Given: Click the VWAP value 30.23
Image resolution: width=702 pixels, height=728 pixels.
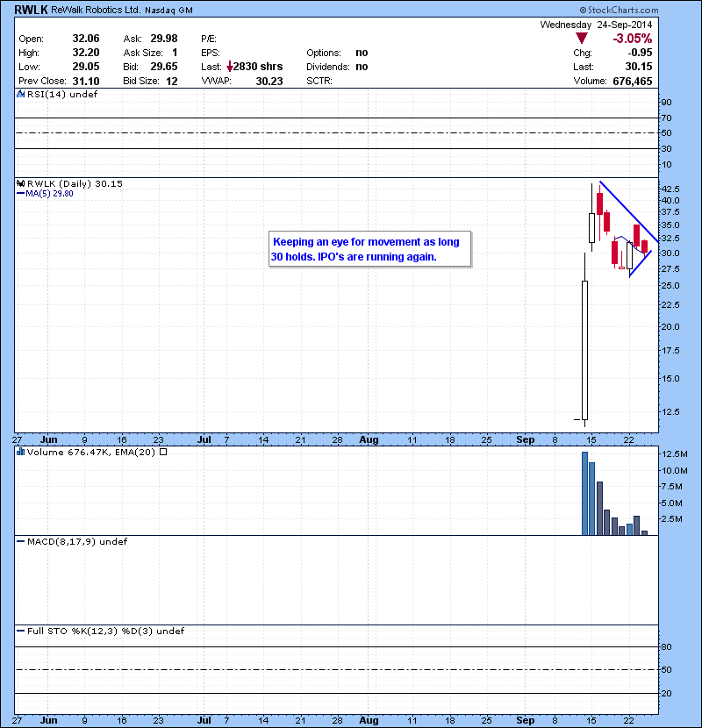Looking at the screenshot, I should click(x=269, y=82).
